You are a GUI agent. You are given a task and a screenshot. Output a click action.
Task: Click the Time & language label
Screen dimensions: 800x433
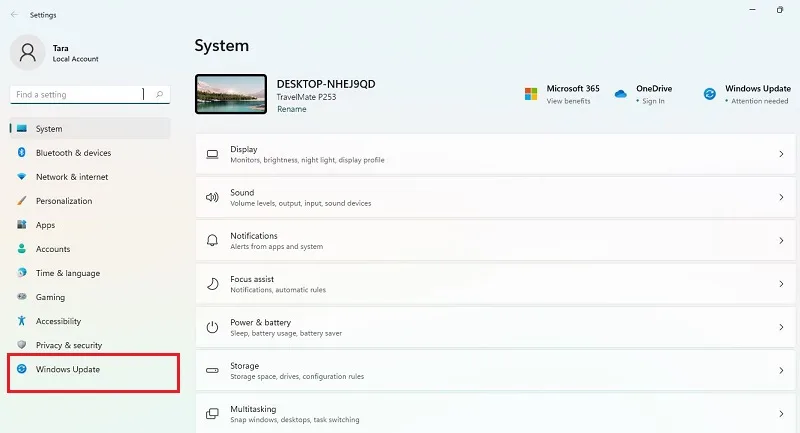coord(68,273)
